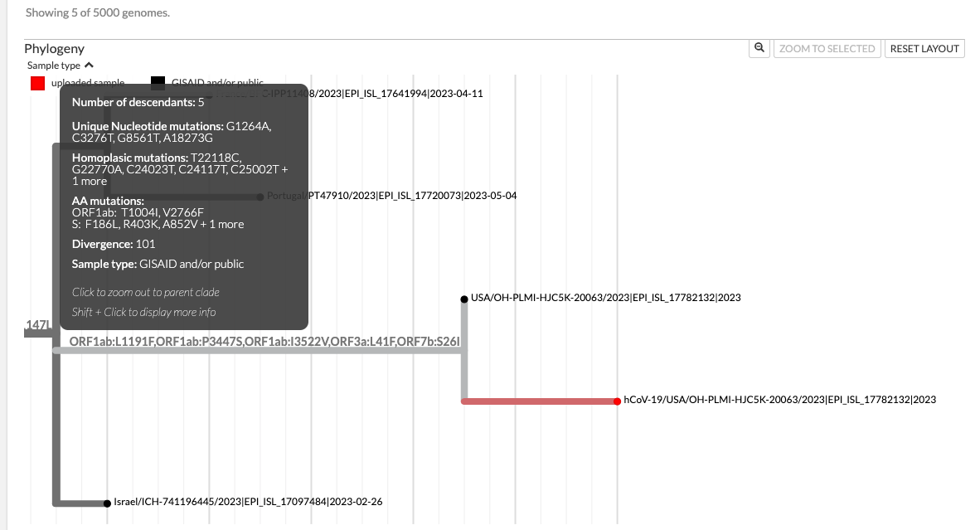Collapse the Sample type legend chevron
Image resolution: width=980 pixels, height=530 pixels.
[89, 65]
